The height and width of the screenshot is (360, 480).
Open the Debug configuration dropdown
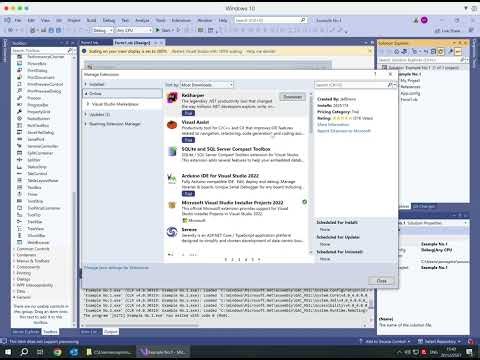click(x=103, y=30)
